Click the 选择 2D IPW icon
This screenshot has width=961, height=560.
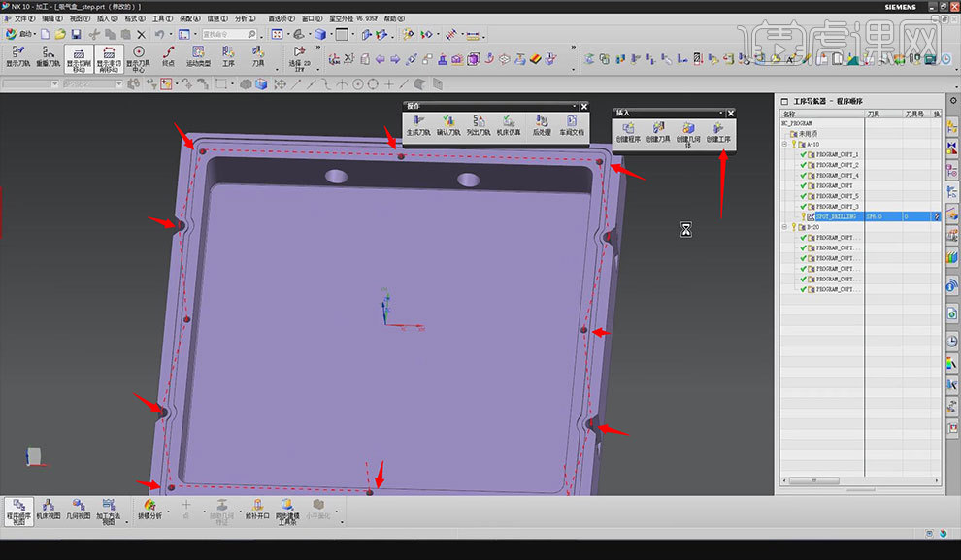coord(299,59)
